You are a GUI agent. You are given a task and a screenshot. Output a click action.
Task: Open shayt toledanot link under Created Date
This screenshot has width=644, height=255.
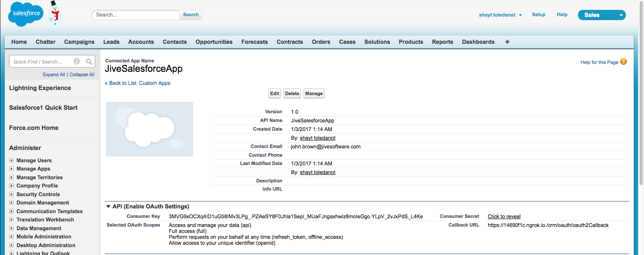tap(317, 138)
